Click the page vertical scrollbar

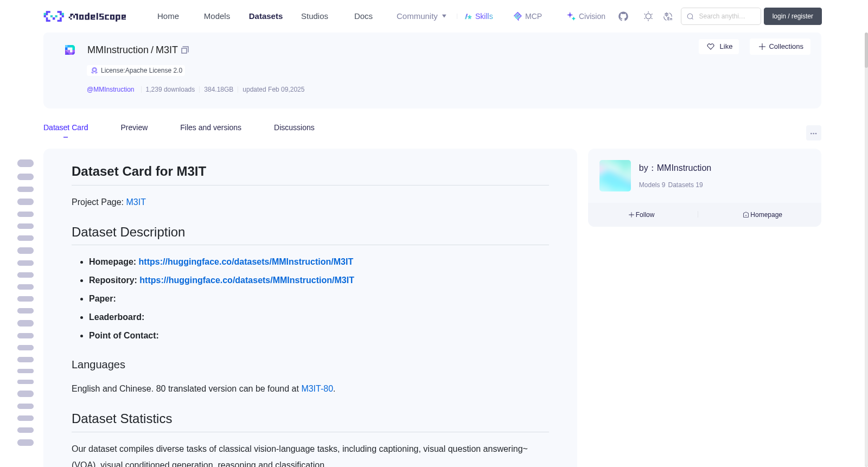[x=866, y=50]
